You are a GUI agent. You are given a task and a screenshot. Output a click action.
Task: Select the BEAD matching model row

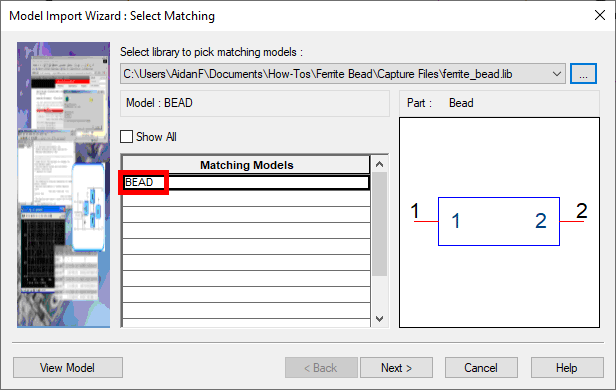(246, 182)
